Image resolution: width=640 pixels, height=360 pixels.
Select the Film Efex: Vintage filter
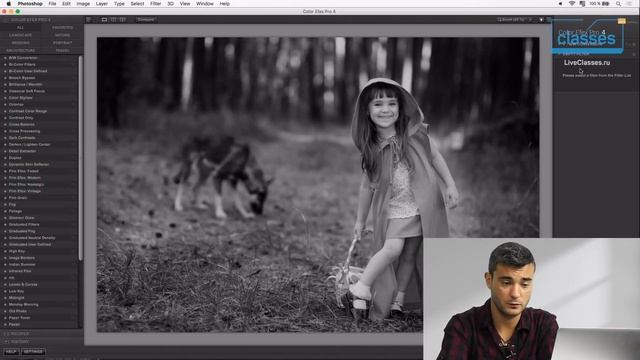25,191
